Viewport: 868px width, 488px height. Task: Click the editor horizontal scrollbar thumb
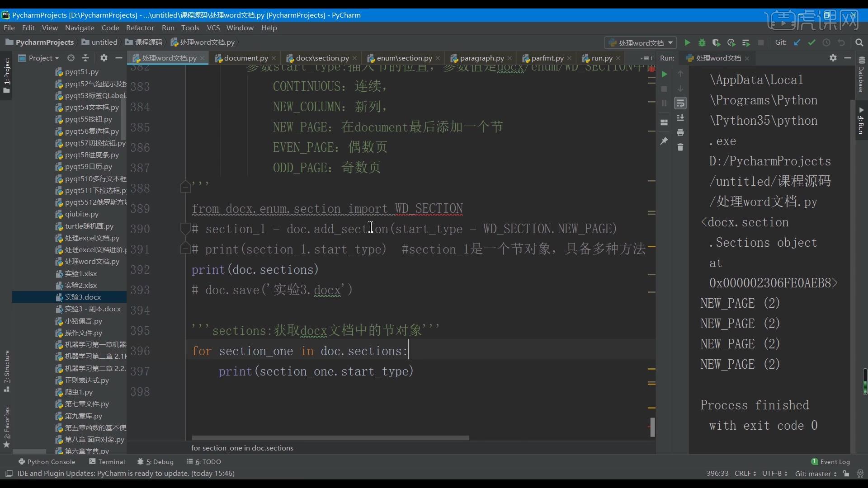(330, 437)
